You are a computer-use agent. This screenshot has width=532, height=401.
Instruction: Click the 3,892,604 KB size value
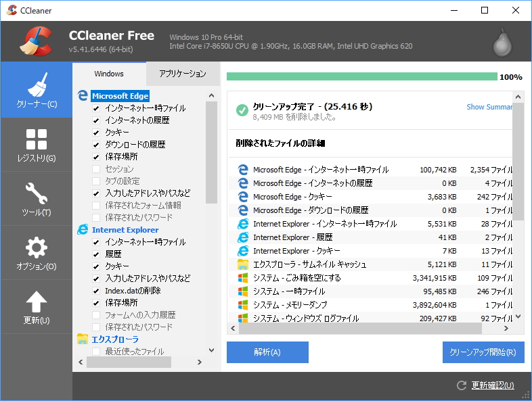pyautogui.click(x=435, y=305)
